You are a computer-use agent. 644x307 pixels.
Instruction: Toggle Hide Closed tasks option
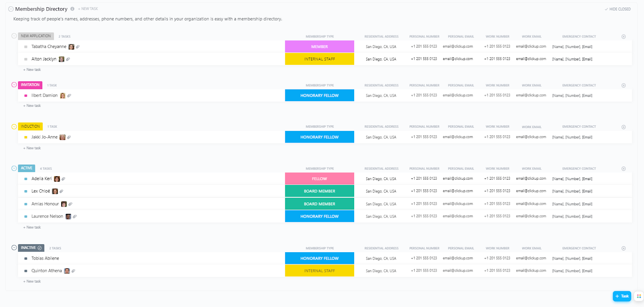[x=617, y=9]
